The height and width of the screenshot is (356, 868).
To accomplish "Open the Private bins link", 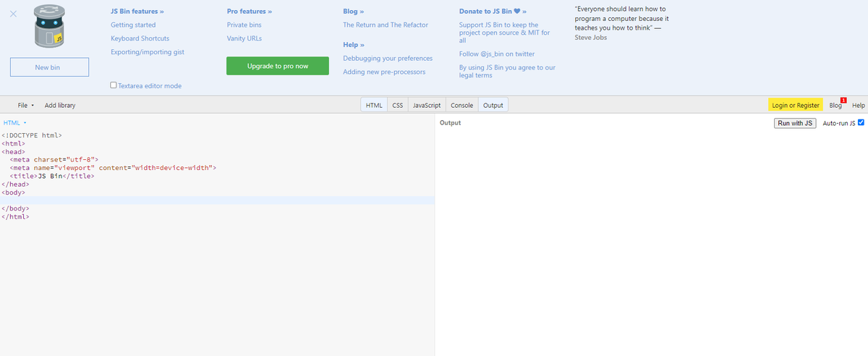I will click(244, 25).
